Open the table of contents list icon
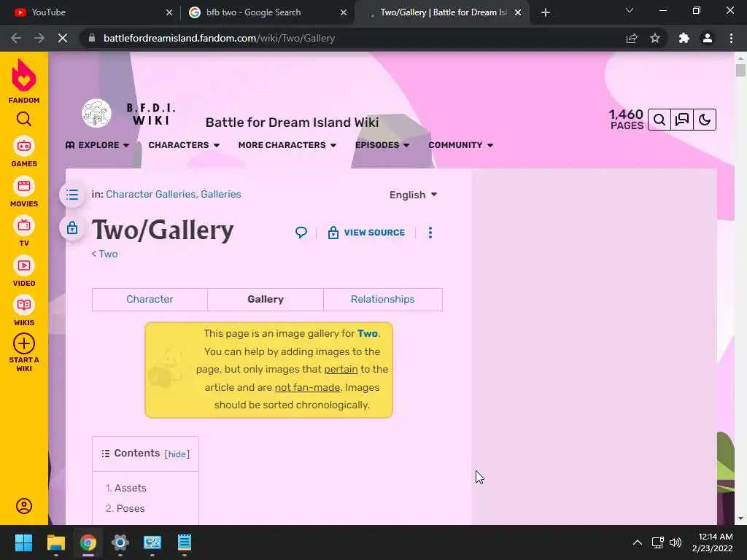The height and width of the screenshot is (560, 747). [x=72, y=194]
